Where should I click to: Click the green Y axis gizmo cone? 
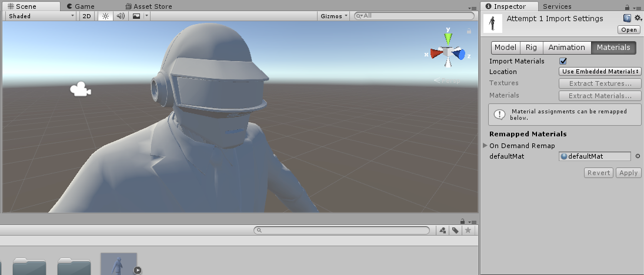point(448,38)
